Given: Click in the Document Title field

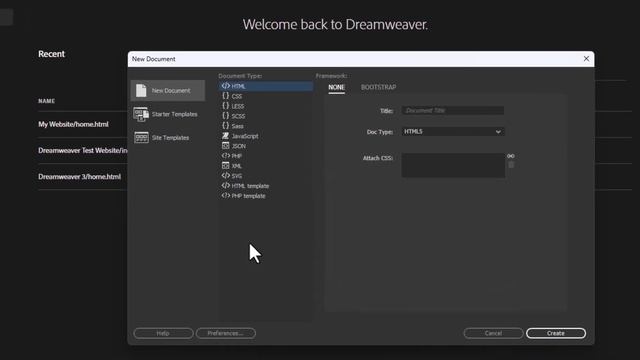Looking at the screenshot, I should [x=453, y=110].
